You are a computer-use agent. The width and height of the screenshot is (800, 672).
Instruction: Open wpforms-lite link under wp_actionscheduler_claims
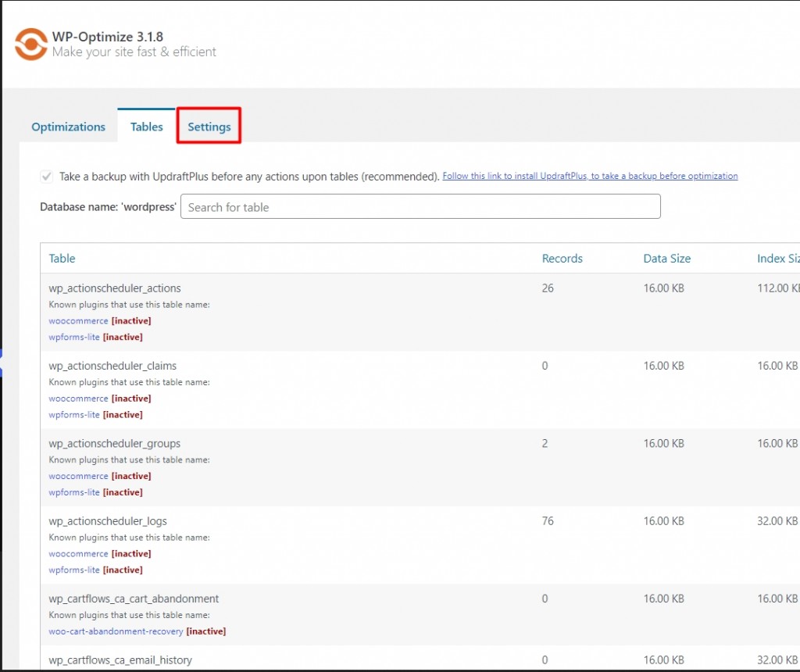[x=74, y=415]
